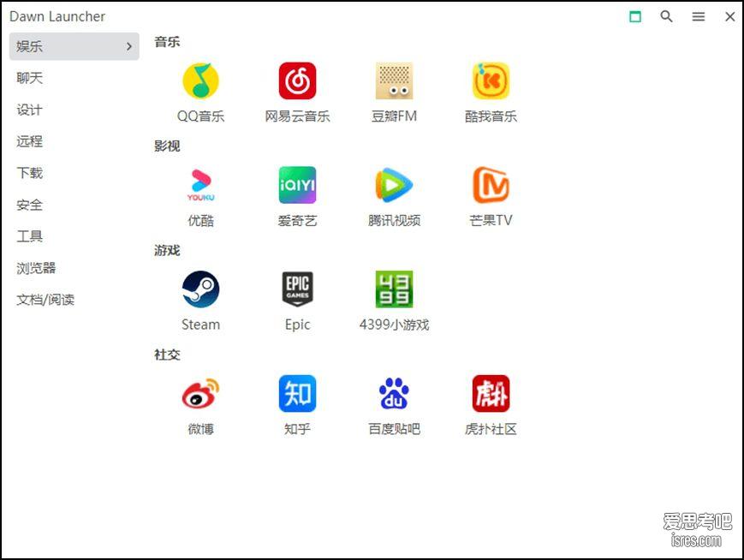This screenshot has width=744, height=560.
Task: Switch to the 设计 category
Action: pyautogui.click(x=29, y=110)
